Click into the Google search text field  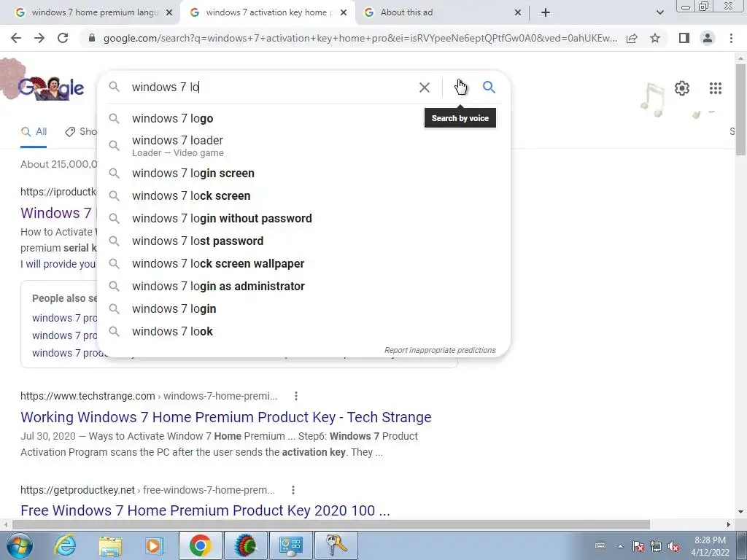pyautogui.click(x=271, y=87)
